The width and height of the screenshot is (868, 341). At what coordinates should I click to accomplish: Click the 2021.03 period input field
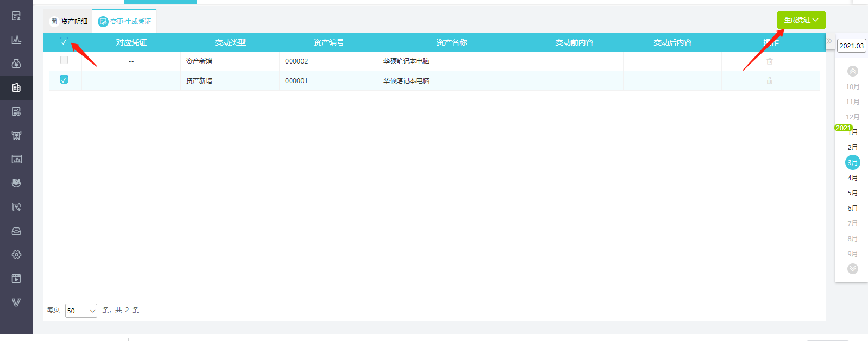[x=851, y=46]
